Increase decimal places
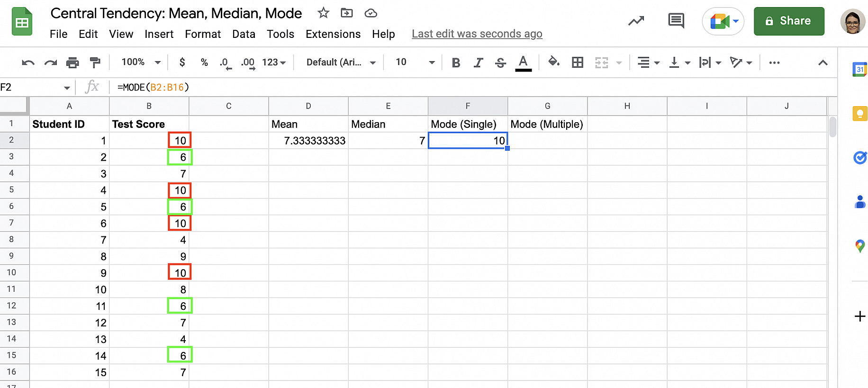This screenshot has width=868, height=388. [x=248, y=63]
